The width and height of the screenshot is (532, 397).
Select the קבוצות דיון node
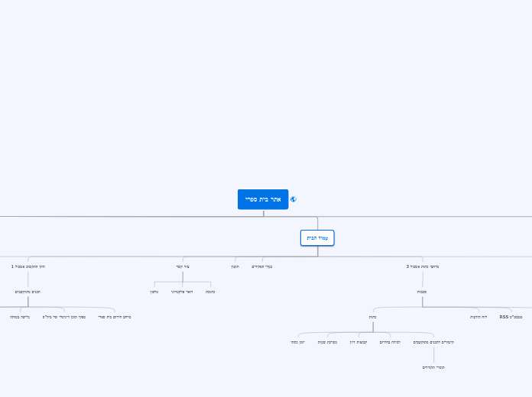[x=358, y=343]
